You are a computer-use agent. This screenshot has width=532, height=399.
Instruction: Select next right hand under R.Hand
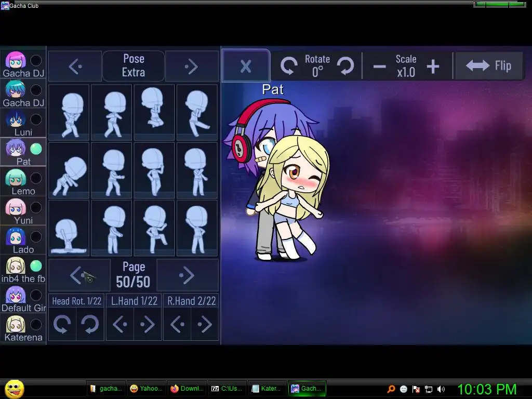click(x=205, y=324)
